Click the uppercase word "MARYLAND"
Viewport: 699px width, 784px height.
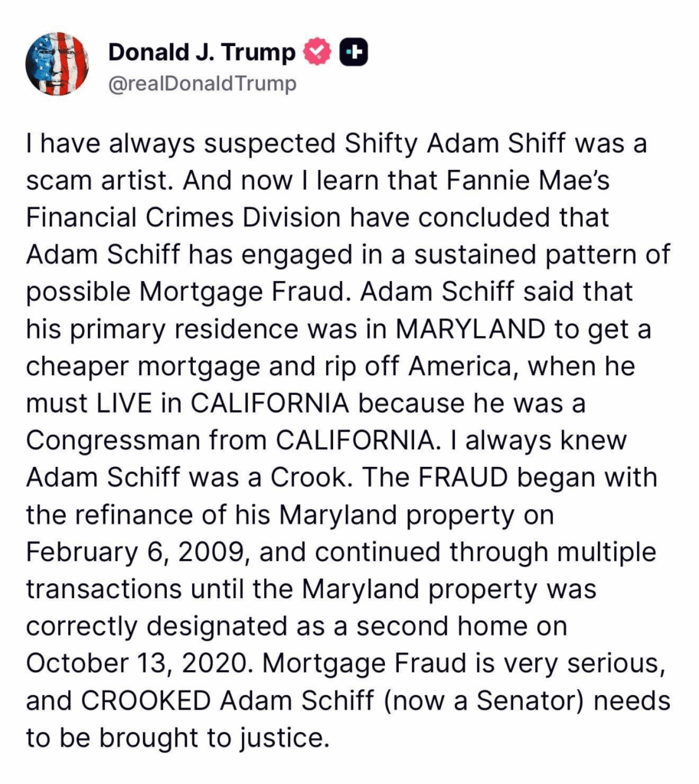(470, 329)
